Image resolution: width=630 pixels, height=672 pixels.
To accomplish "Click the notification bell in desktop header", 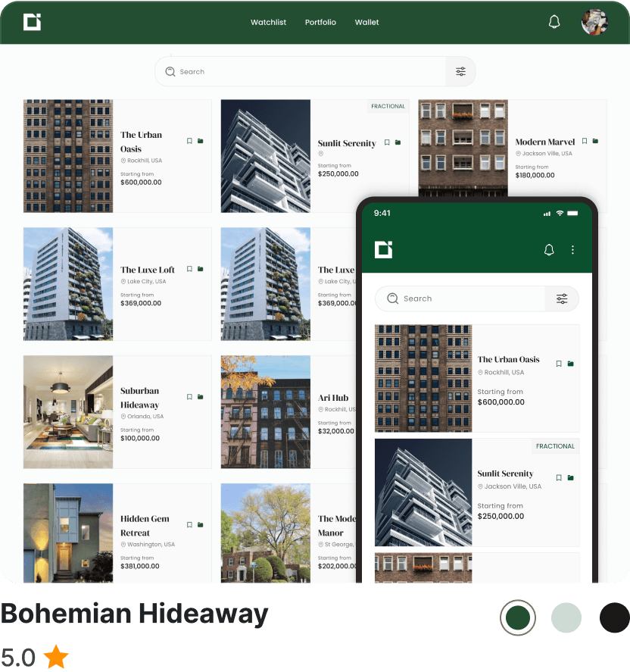I will [554, 22].
